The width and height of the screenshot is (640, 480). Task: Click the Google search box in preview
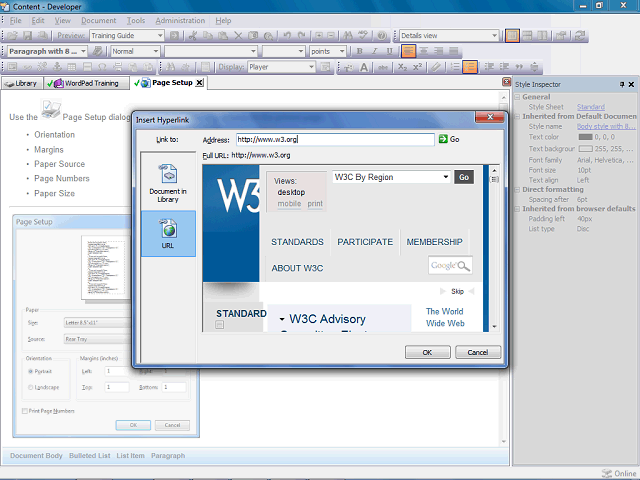(450, 266)
